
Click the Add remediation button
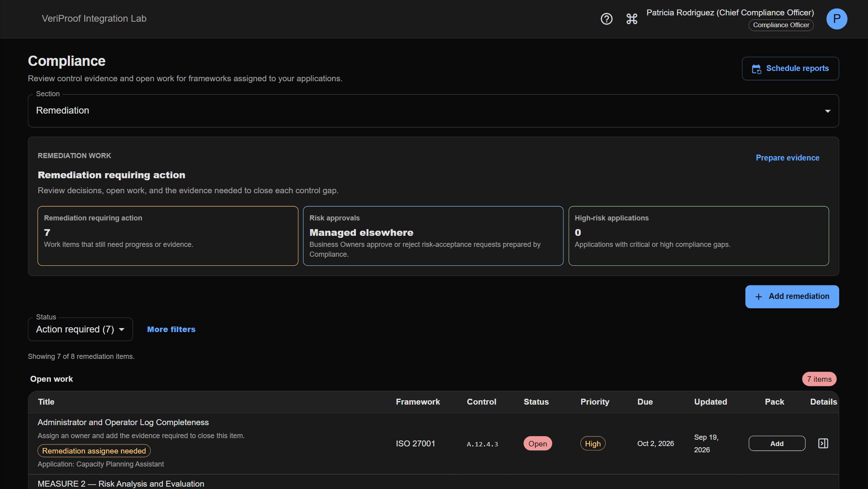pyautogui.click(x=792, y=297)
